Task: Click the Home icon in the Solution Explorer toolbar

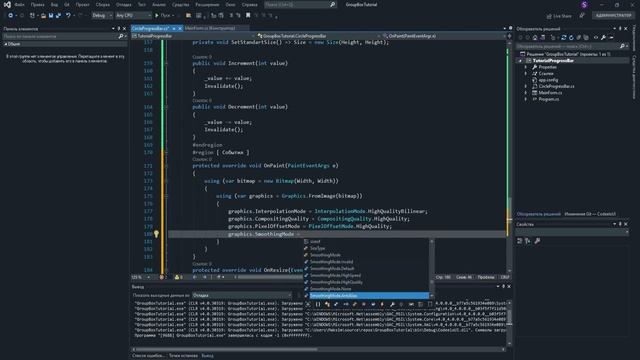Action: point(535,37)
